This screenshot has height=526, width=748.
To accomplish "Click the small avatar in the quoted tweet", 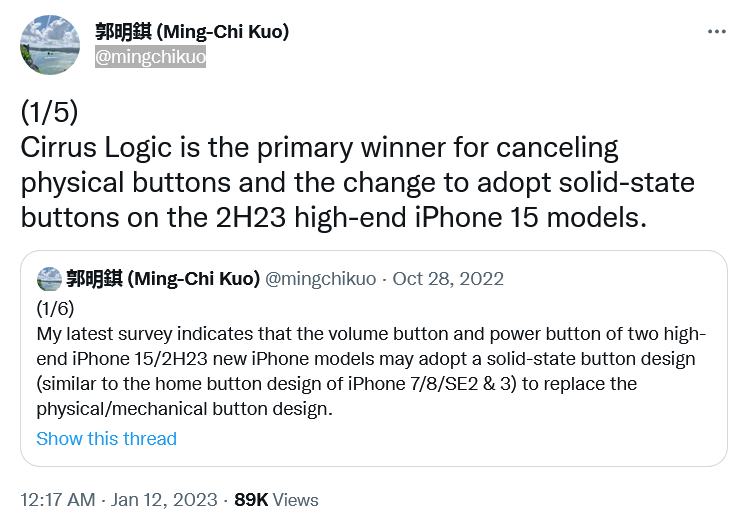I will pyautogui.click(x=49, y=279).
